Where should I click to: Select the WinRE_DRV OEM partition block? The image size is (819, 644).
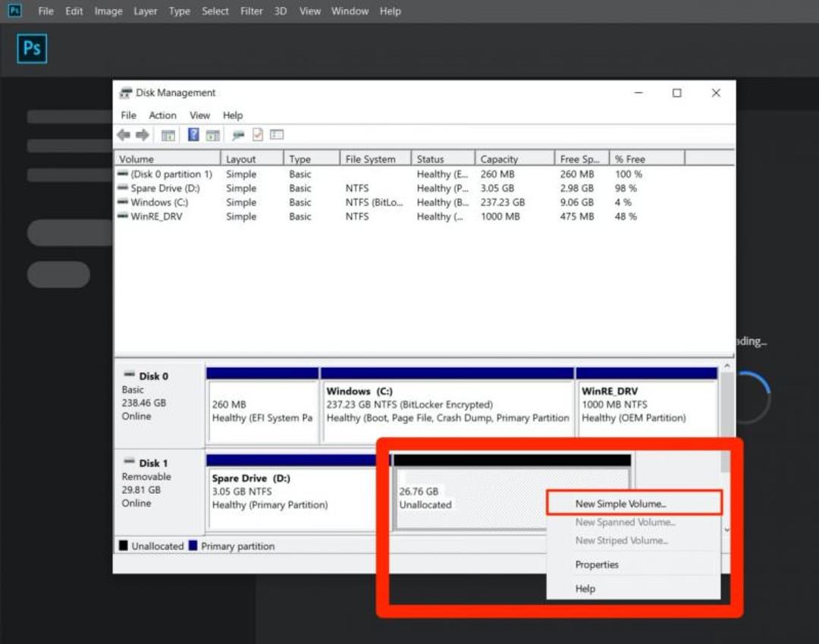click(647, 406)
